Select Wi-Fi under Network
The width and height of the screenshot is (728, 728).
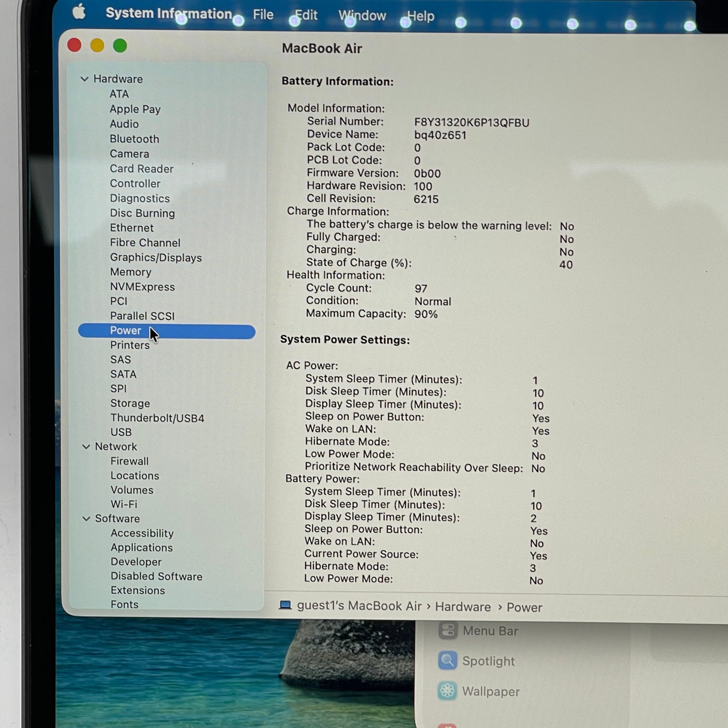point(124,504)
